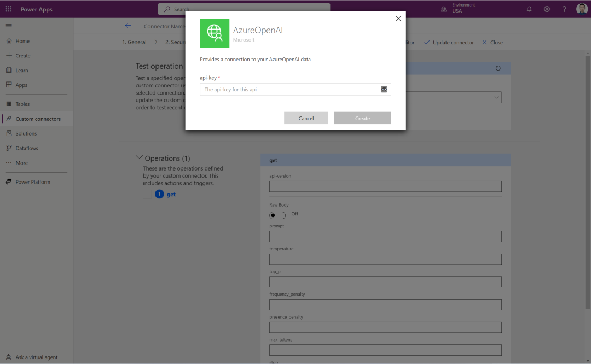Click the environment picker icon
This screenshot has height=364, width=591.
pos(444,9)
